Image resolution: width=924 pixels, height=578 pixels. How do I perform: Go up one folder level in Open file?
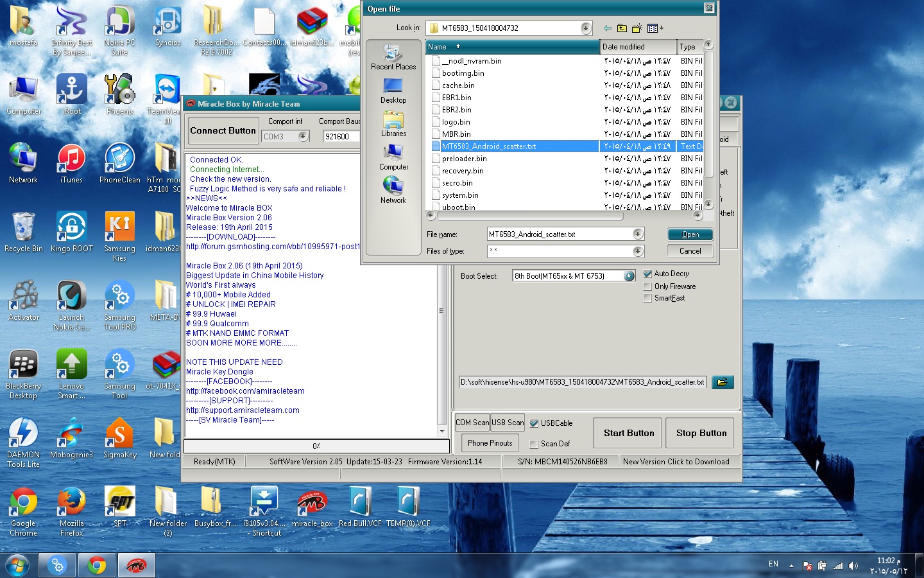click(x=622, y=28)
